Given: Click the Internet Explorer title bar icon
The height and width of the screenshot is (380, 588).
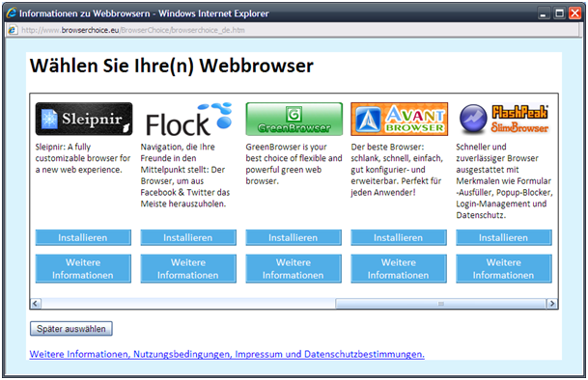Looking at the screenshot, I should 12,13.
